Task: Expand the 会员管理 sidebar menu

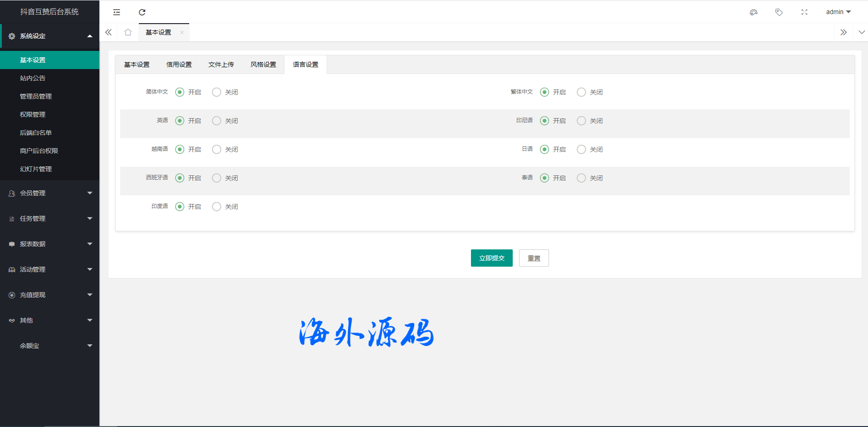Action: [49, 193]
